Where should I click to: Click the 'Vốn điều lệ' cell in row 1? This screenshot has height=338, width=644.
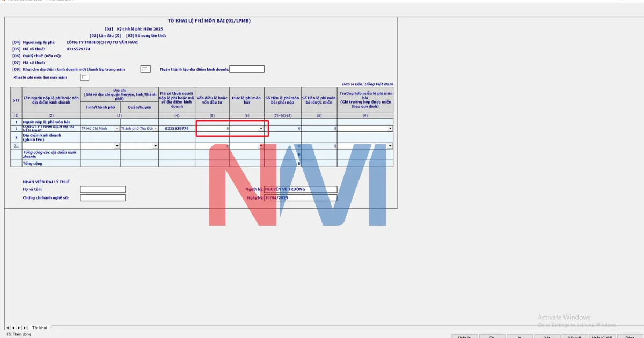pos(213,129)
